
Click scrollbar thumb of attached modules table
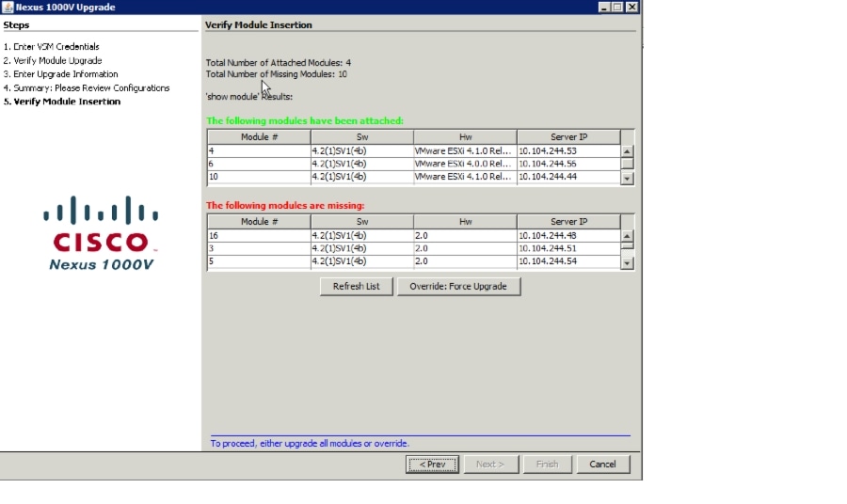(627, 164)
